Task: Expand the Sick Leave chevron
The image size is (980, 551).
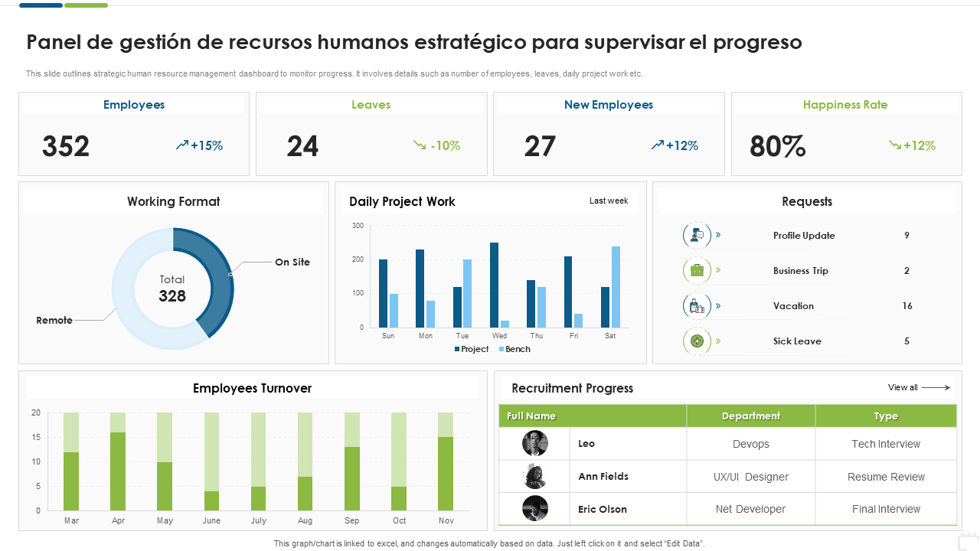Action: click(x=718, y=341)
